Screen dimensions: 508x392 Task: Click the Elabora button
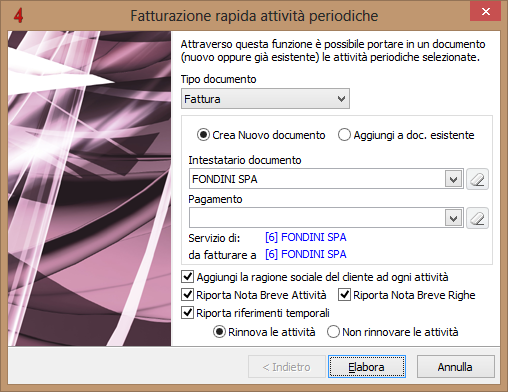(x=367, y=367)
